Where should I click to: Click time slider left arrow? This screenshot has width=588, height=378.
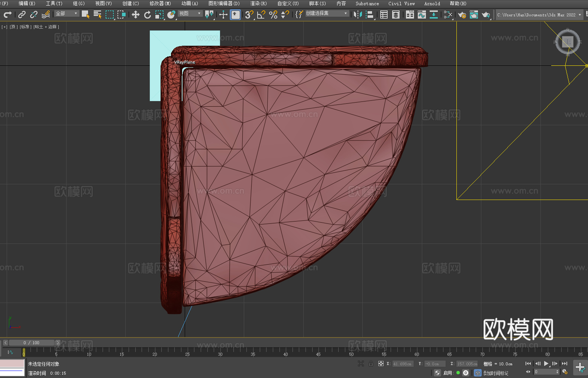(6, 343)
